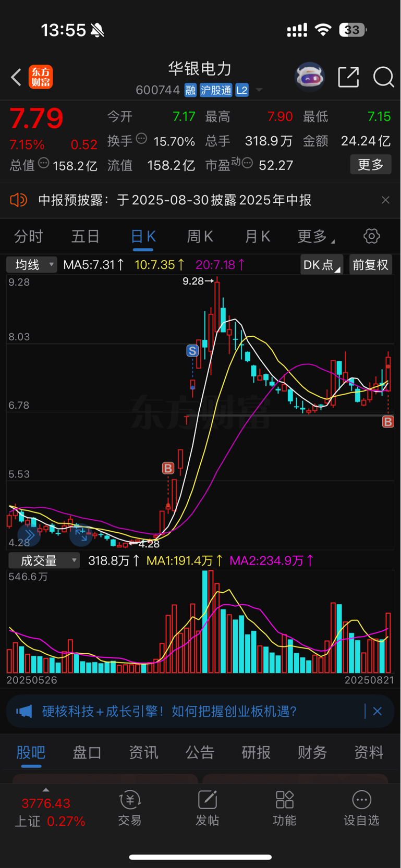Tap the battery indicator in status bar
Image resolution: width=401 pixels, height=868 pixels.
(x=353, y=30)
